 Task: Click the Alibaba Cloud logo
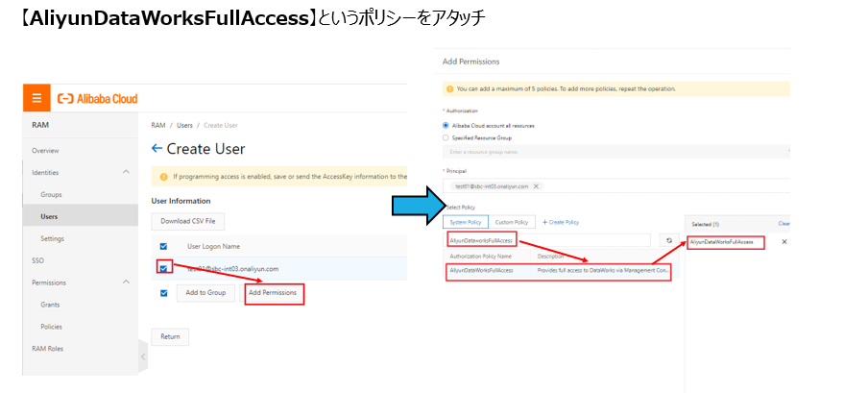point(97,99)
